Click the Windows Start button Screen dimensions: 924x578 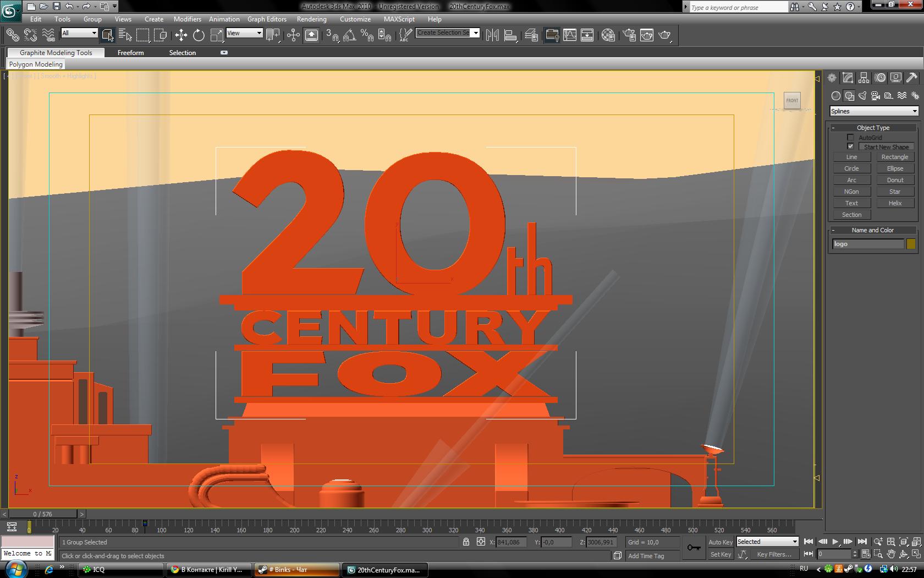[15, 569]
